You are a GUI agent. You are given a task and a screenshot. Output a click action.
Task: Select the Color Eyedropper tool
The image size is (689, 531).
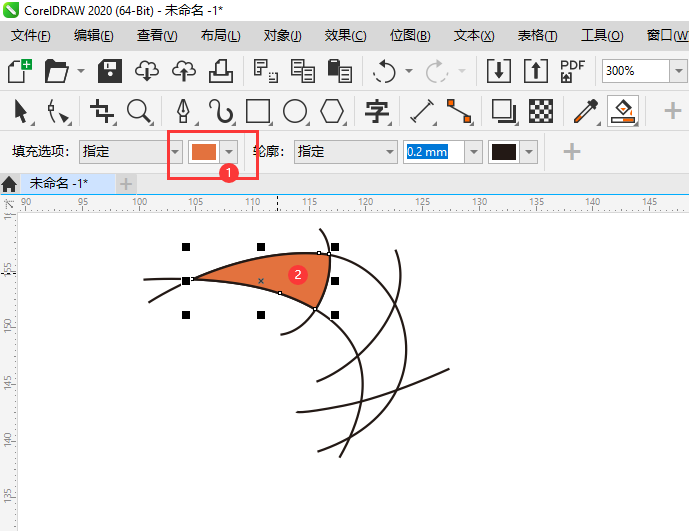pos(586,111)
